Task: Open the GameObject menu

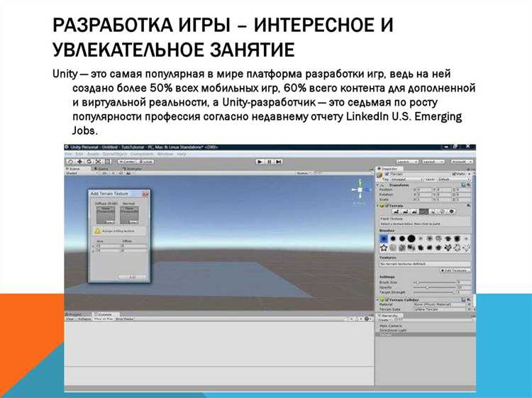Action: 116,154
